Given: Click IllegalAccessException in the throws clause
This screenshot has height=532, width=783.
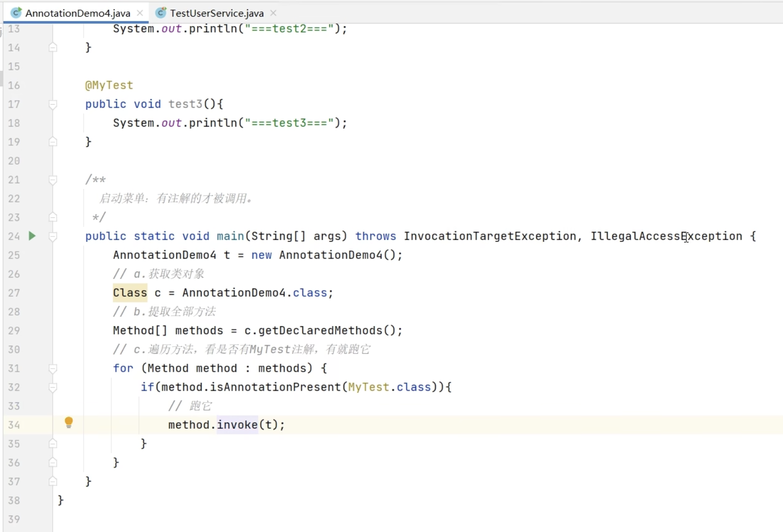Looking at the screenshot, I should click(666, 236).
